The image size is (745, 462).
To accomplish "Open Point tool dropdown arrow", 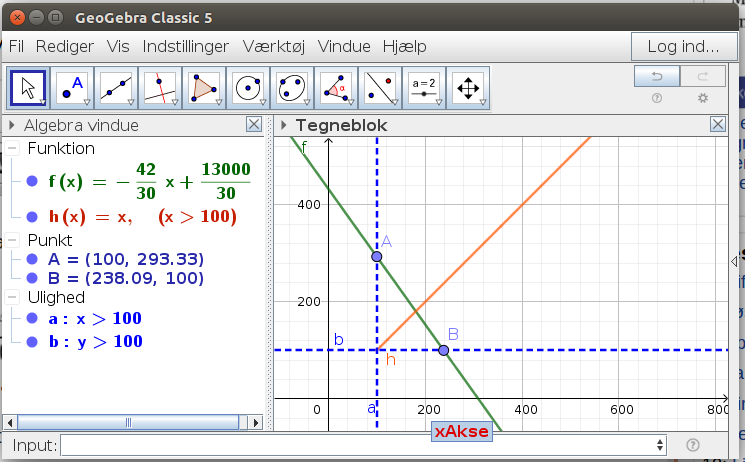I will point(87,102).
